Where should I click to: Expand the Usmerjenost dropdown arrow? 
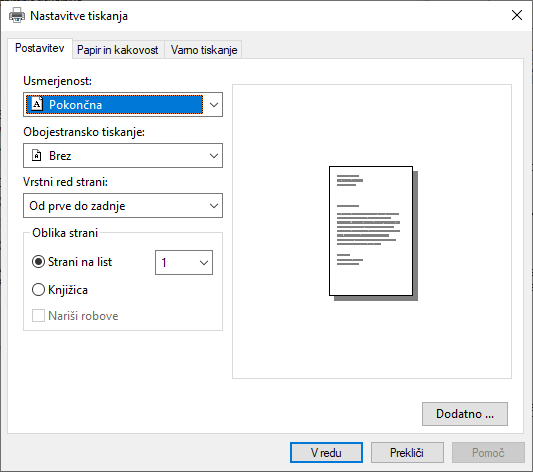pyautogui.click(x=213, y=105)
